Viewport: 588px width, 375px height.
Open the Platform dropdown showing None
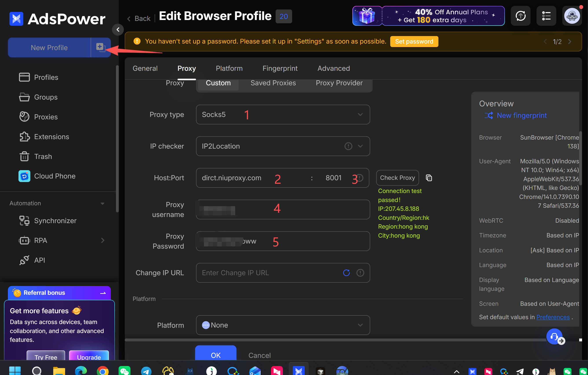click(x=283, y=325)
